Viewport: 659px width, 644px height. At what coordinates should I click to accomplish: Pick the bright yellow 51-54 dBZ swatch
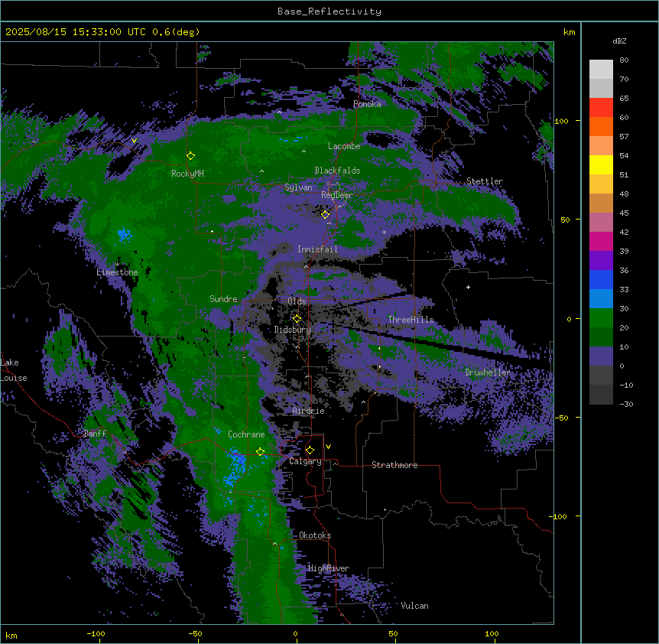(x=601, y=164)
